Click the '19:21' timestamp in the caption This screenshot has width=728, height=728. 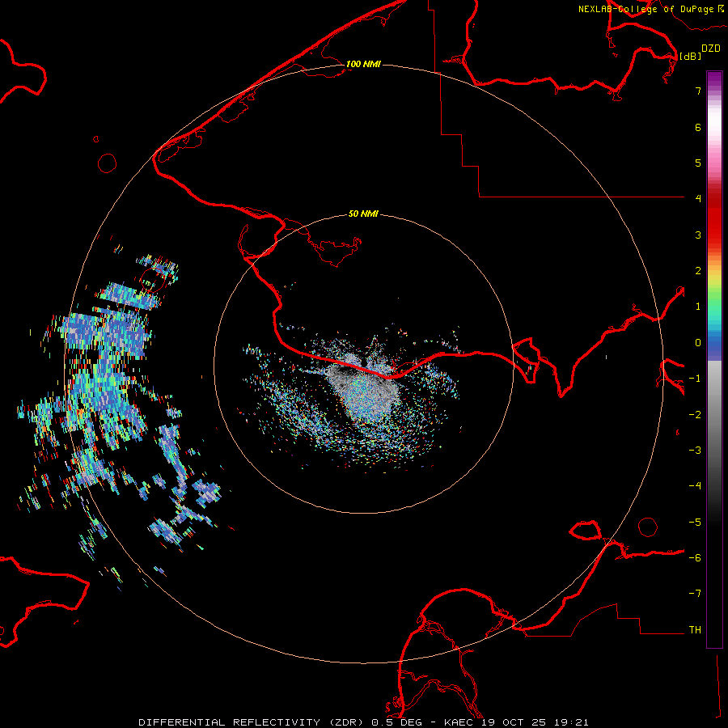[x=572, y=722]
